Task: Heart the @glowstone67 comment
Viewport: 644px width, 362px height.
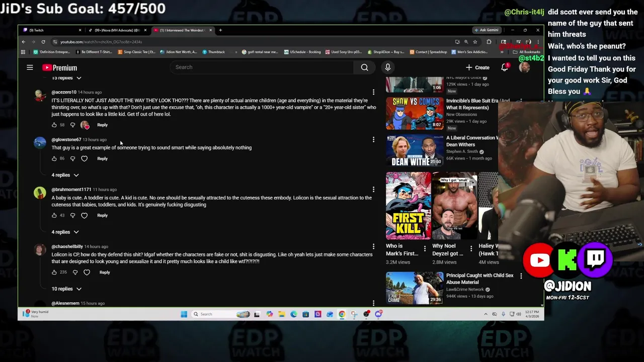Action: point(84,158)
